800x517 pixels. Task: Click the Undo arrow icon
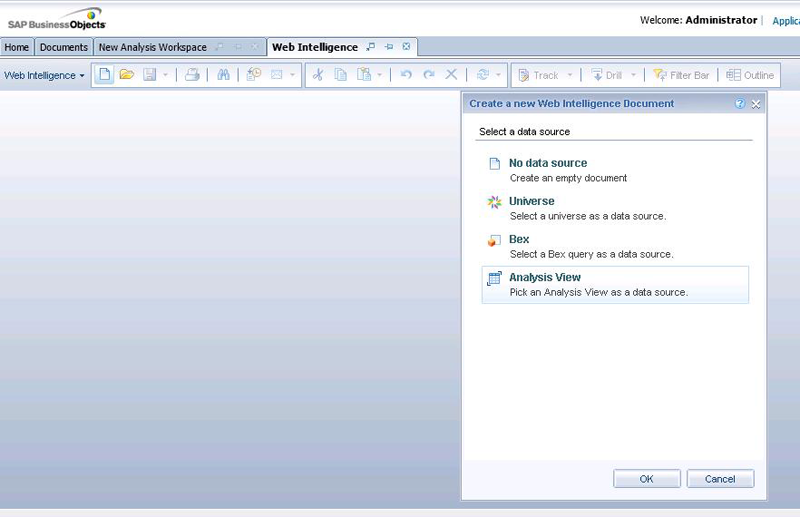(406, 75)
